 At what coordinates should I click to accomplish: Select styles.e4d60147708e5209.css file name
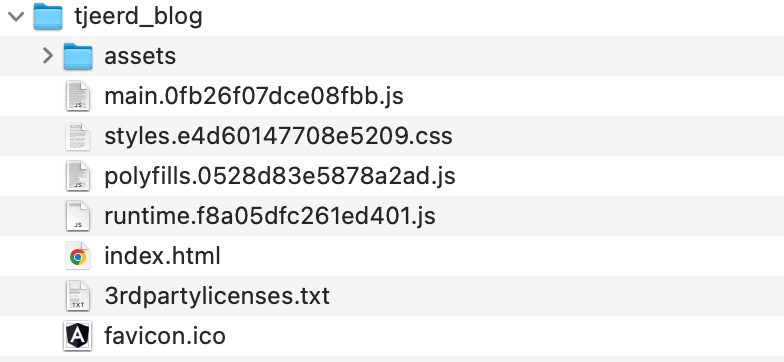[x=278, y=136]
